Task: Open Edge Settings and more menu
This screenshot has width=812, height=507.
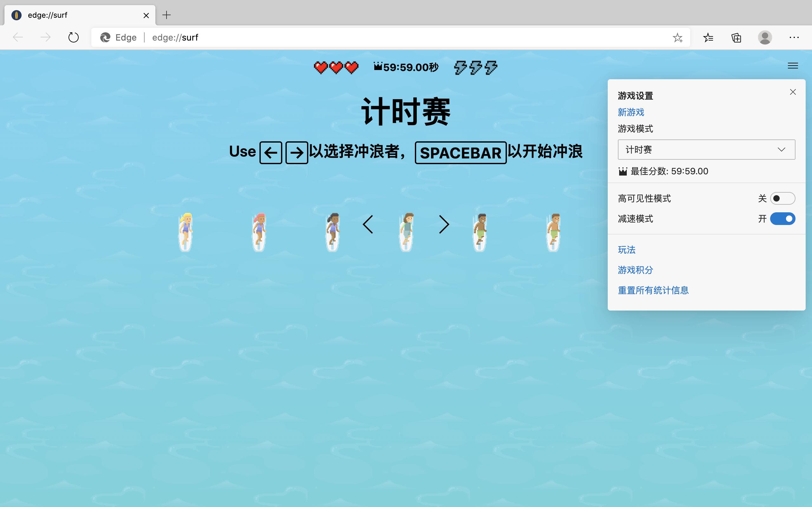Action: (794, 38)
